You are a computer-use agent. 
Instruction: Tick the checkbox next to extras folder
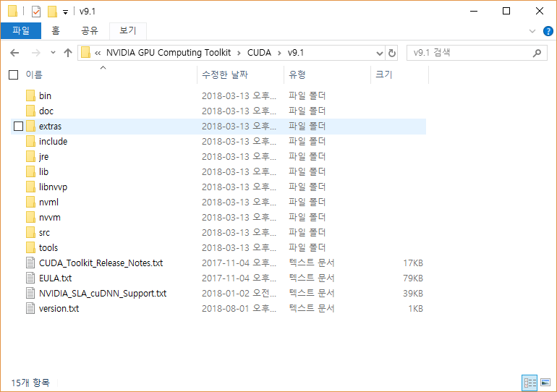18,127
